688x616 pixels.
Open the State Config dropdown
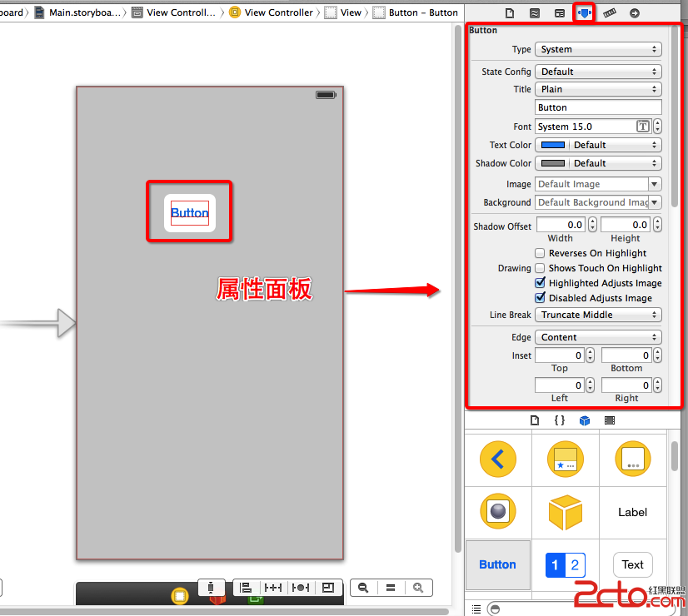pyautogui.click(x=598, y=72)
